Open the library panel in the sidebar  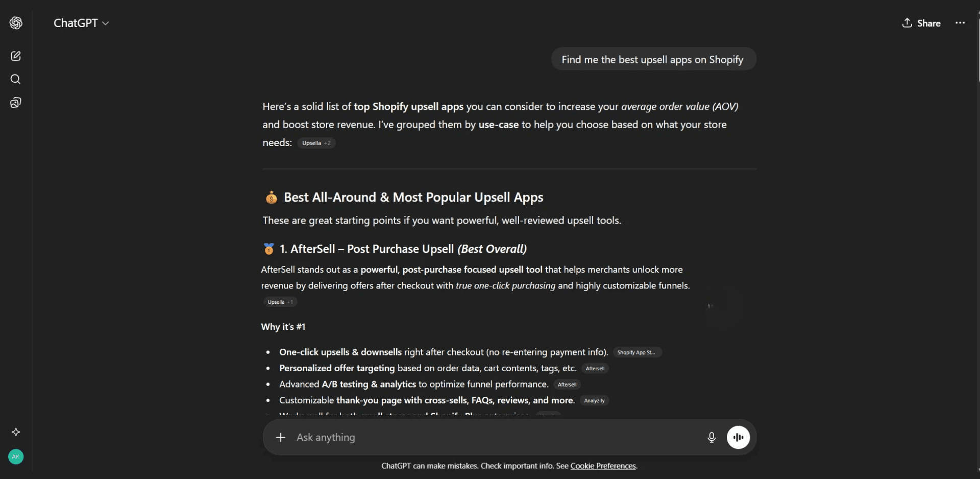click(x=16, y=102)
